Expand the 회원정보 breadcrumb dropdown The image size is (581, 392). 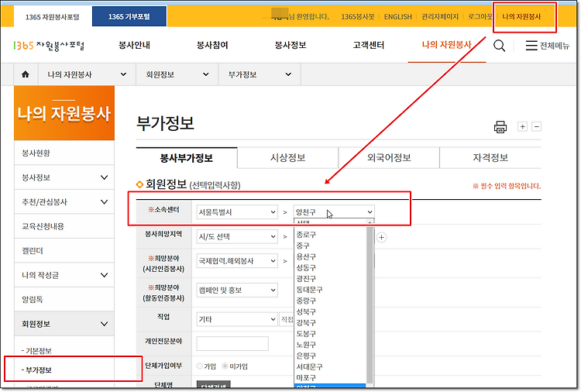click(177, 74)
